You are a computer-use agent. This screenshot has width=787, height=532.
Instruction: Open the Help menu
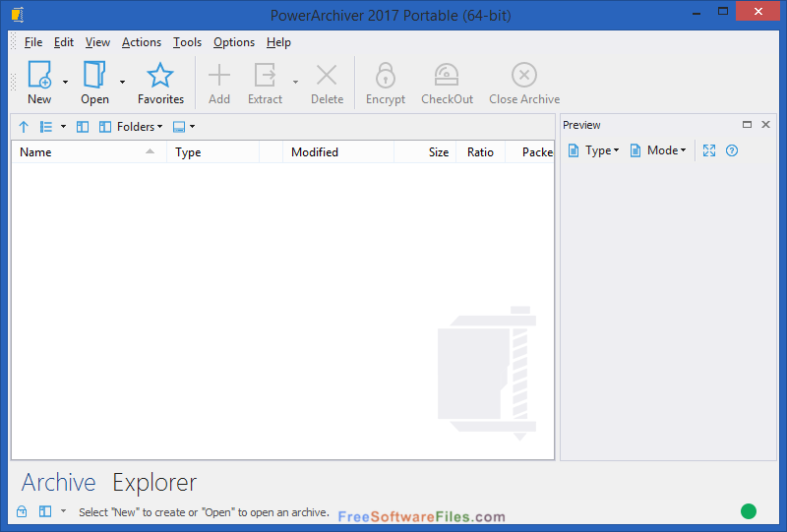278,42
